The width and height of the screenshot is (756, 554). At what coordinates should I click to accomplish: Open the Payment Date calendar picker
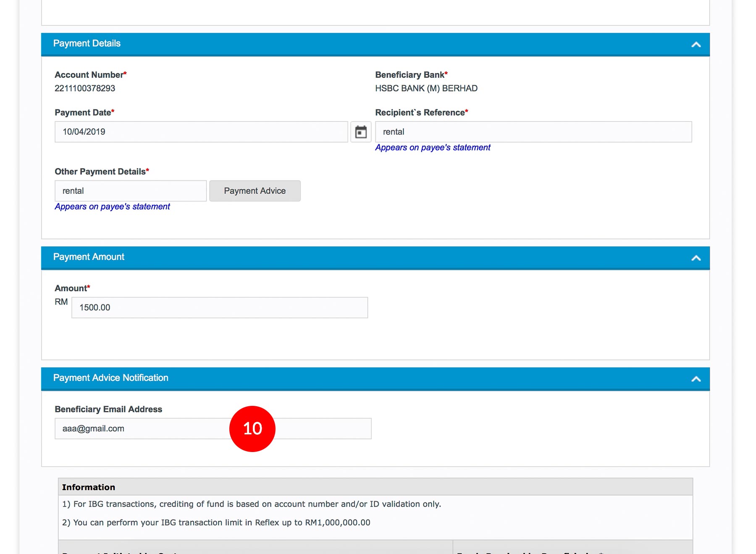tap(361, 132)
